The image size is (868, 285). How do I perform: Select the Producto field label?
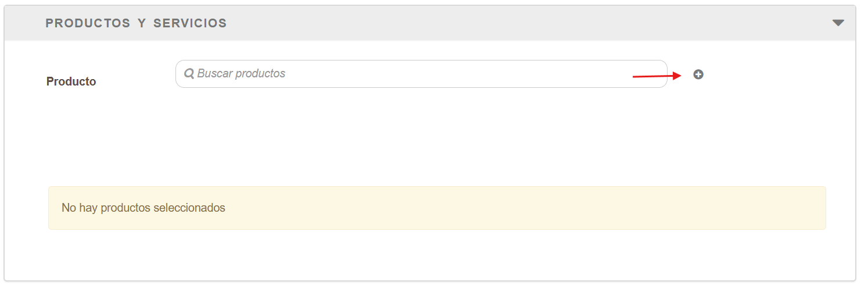point(71,81)
